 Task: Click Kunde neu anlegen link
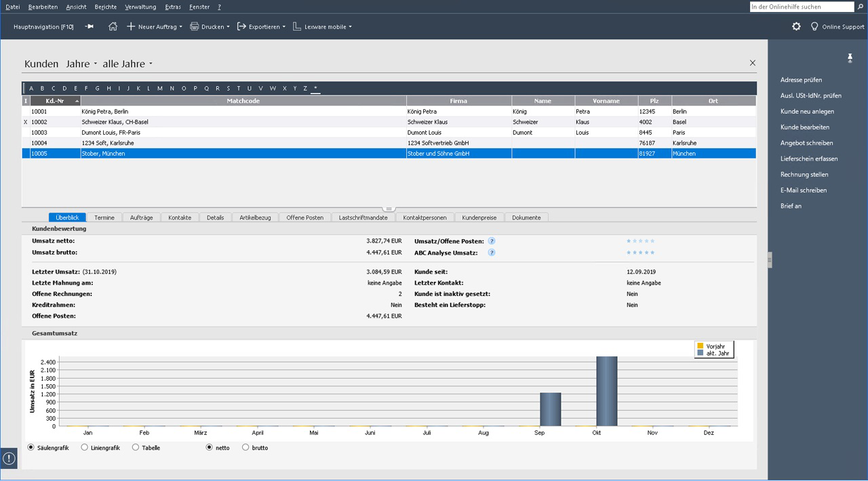[807, 111]
